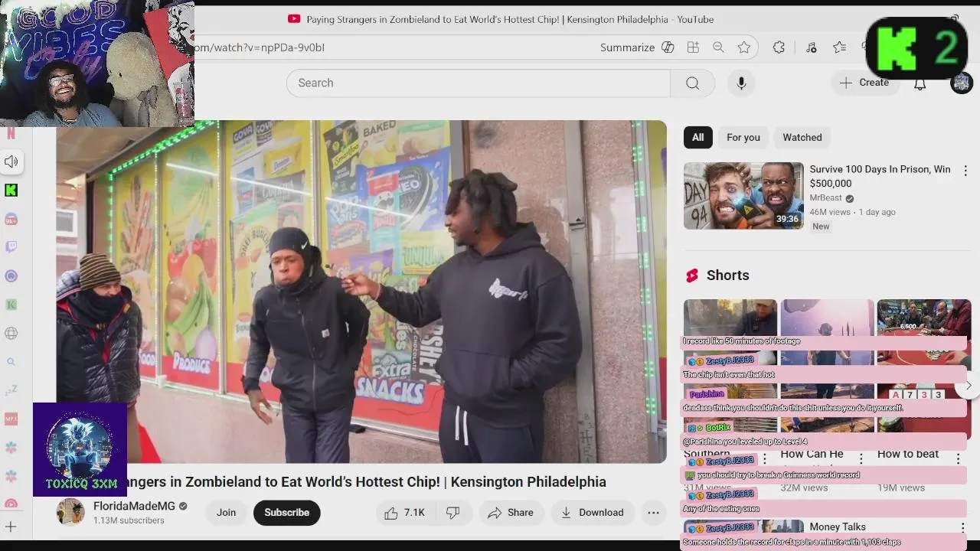Open more actions ellipsis under video
980x551 pixels.
point(653,513)
